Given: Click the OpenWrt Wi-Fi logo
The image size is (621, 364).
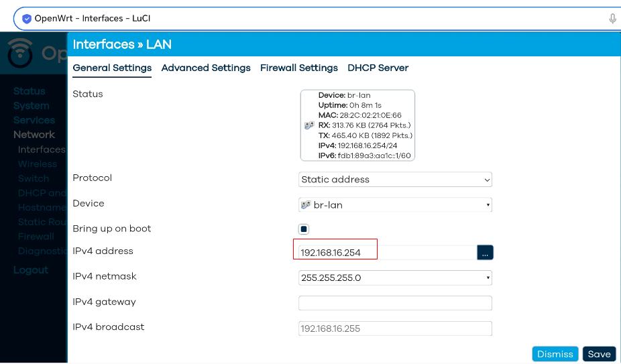Looking at the screenshot, I should 20,53.
